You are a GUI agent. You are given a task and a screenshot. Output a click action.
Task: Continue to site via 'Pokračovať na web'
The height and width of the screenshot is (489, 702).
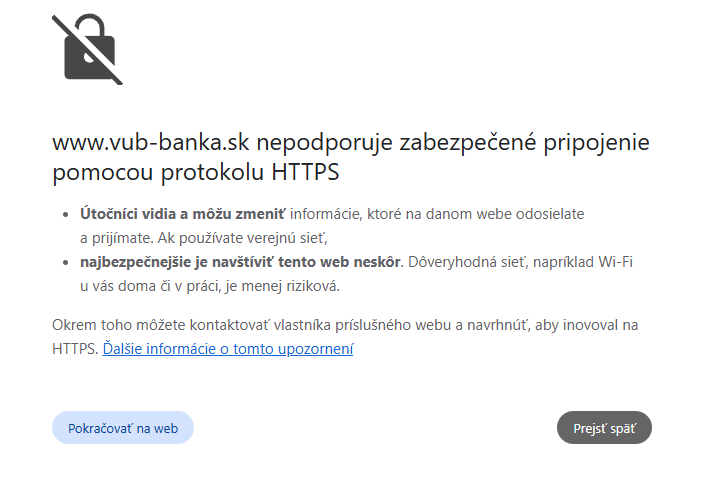pos(122,428)
